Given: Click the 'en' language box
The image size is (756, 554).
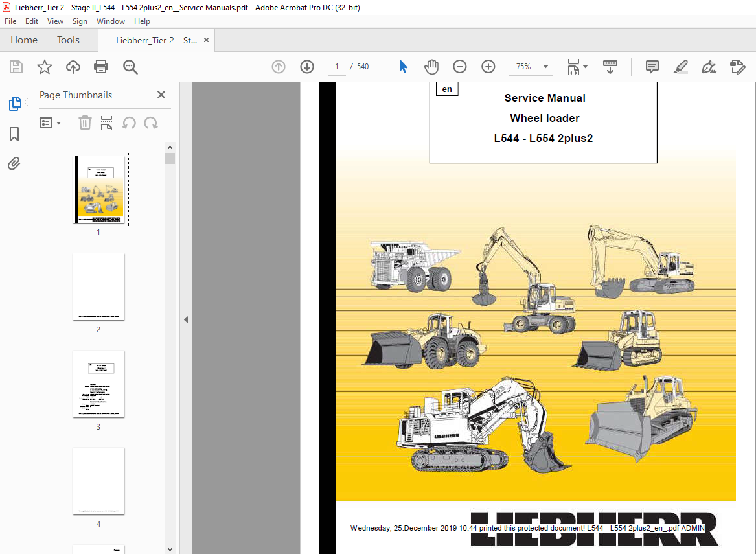Looking at the screenshot, I should [x=447, y=89].
